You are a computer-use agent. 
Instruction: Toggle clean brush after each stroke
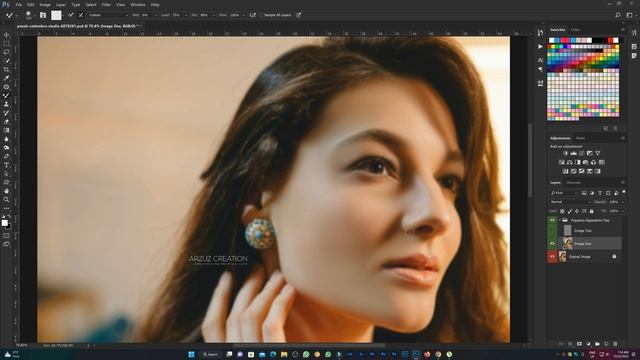[81, 15]
